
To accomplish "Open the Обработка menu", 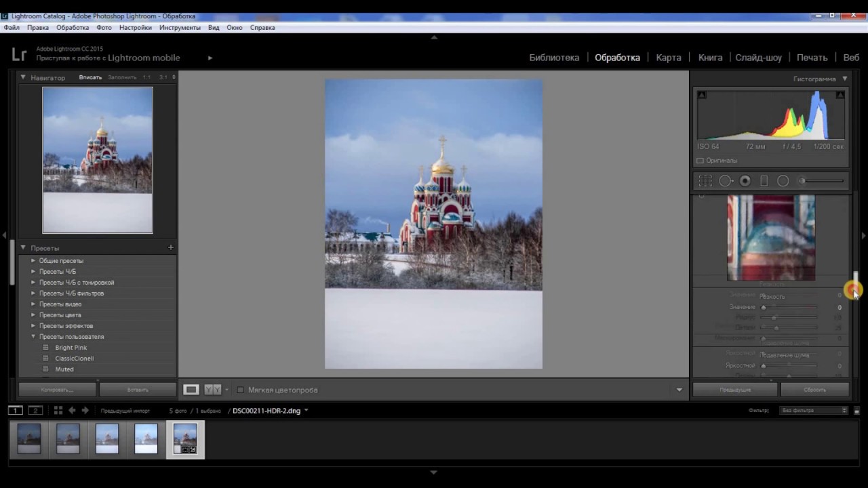I will [73, 28].
